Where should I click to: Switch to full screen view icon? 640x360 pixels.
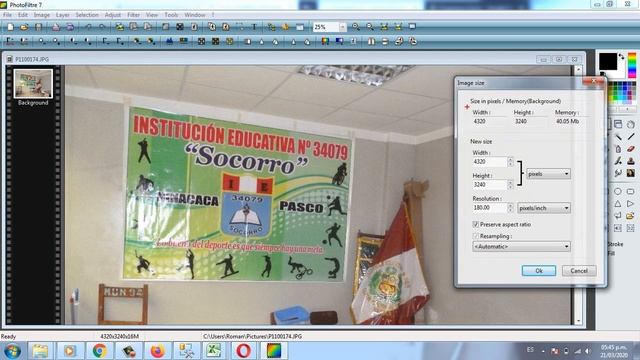click(x=412, y=27)
